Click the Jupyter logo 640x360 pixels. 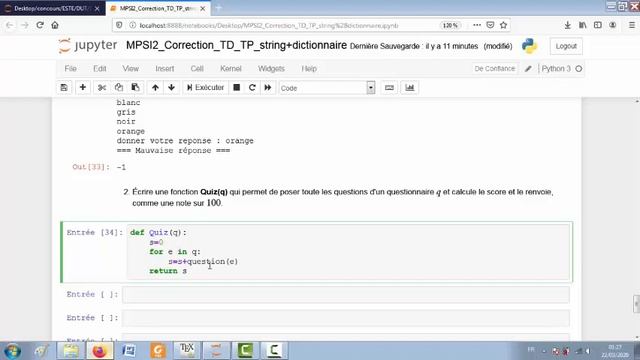88,45
